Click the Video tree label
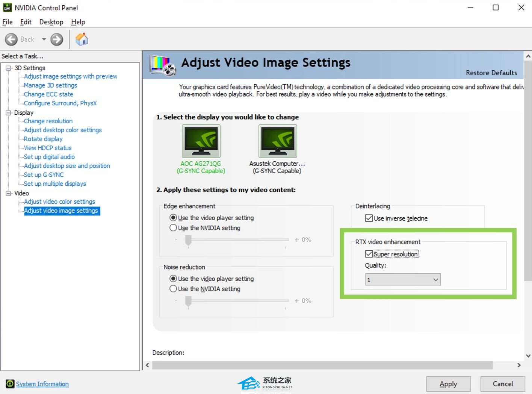This screenshot has height=394, width=532. point(21,193)
